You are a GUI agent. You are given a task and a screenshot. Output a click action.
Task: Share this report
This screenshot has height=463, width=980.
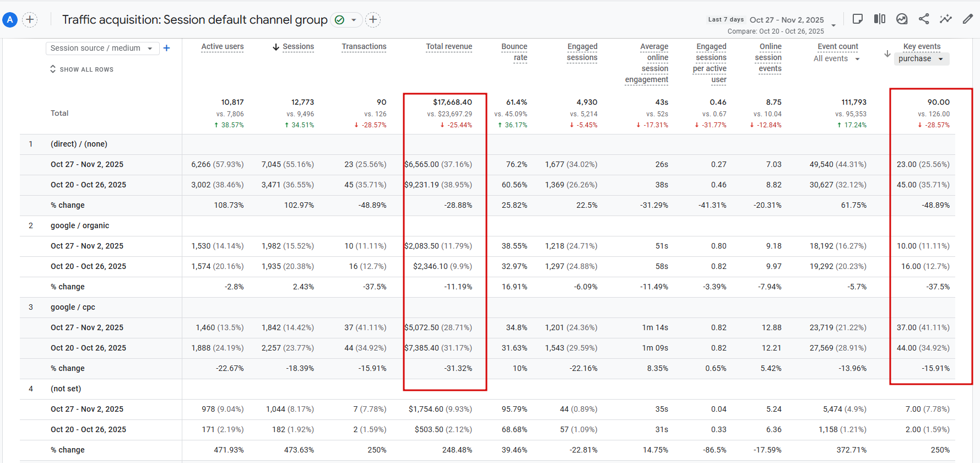[924, 19]
